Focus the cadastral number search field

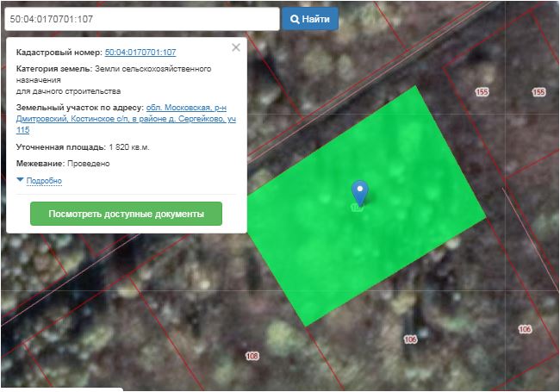click(x=140, y=19)
